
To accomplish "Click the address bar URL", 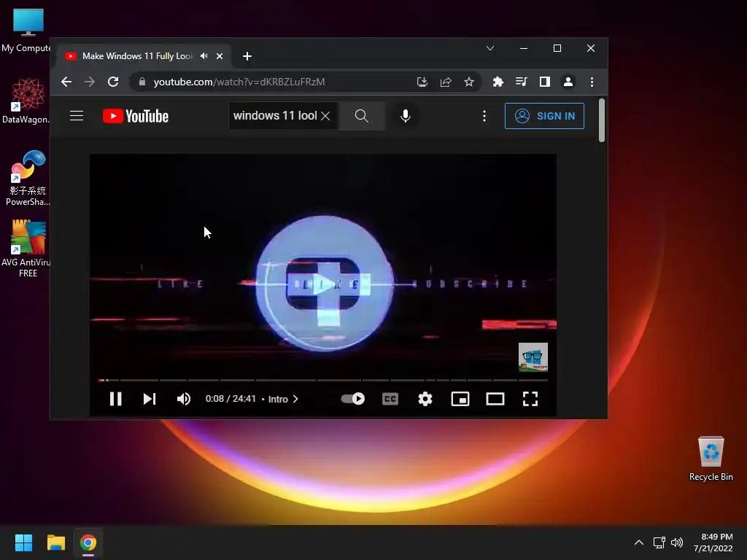I will [x=239, y=82].
